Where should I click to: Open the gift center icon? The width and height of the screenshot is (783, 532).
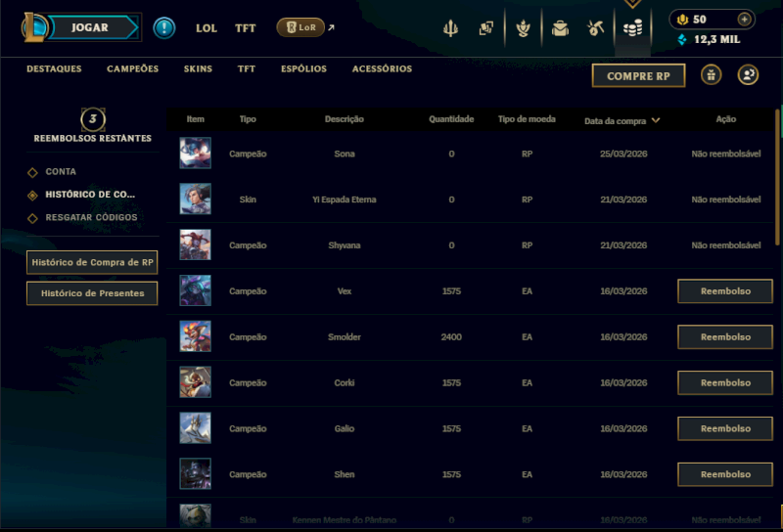[x=711, y=75]
